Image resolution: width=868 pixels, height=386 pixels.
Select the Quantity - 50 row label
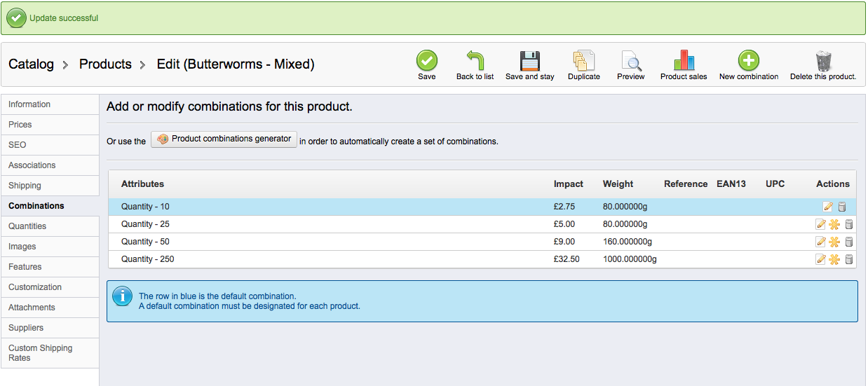tap(145, 242)
